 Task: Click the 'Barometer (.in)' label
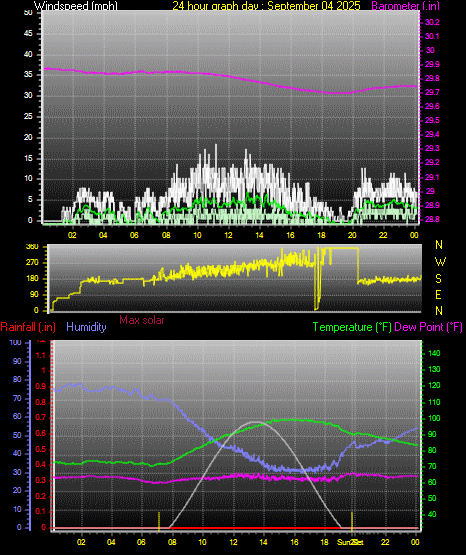[x=405, y=6]
